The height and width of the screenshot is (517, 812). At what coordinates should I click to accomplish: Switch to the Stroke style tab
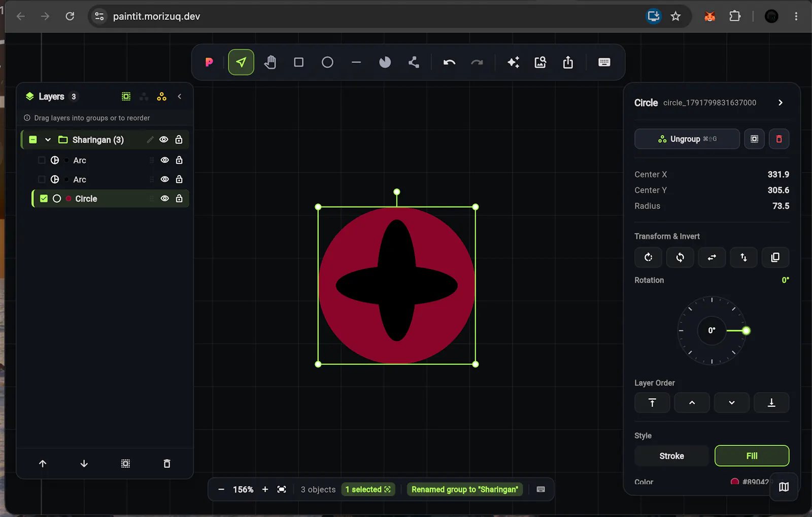671,456
